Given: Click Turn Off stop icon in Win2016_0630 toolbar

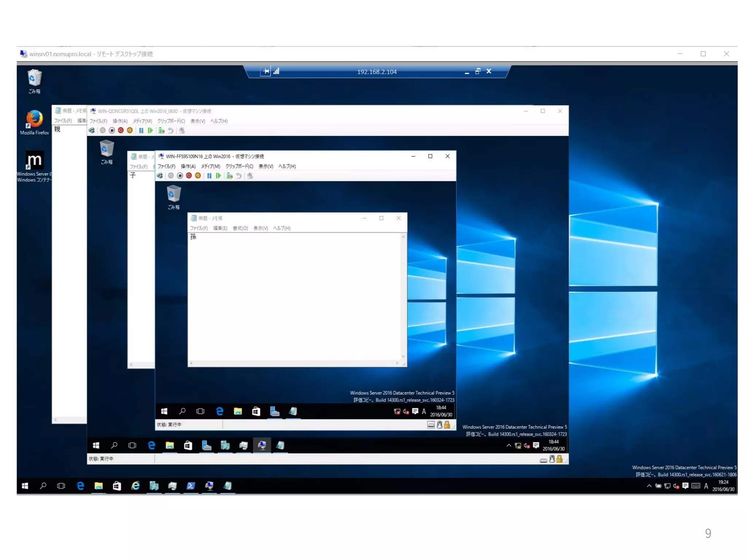Looking at the screenshot, I should tap(112, 131).
